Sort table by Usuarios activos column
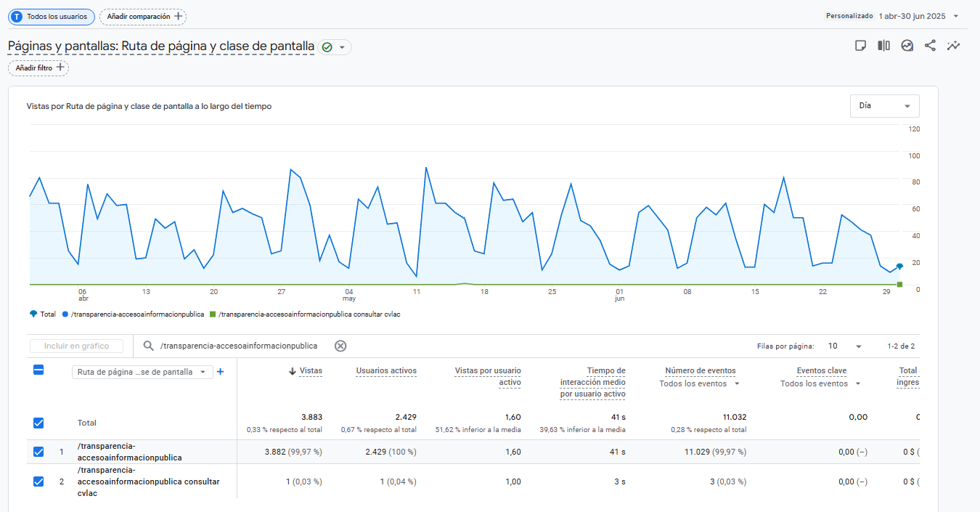The image size is (980, 512). 385,371
